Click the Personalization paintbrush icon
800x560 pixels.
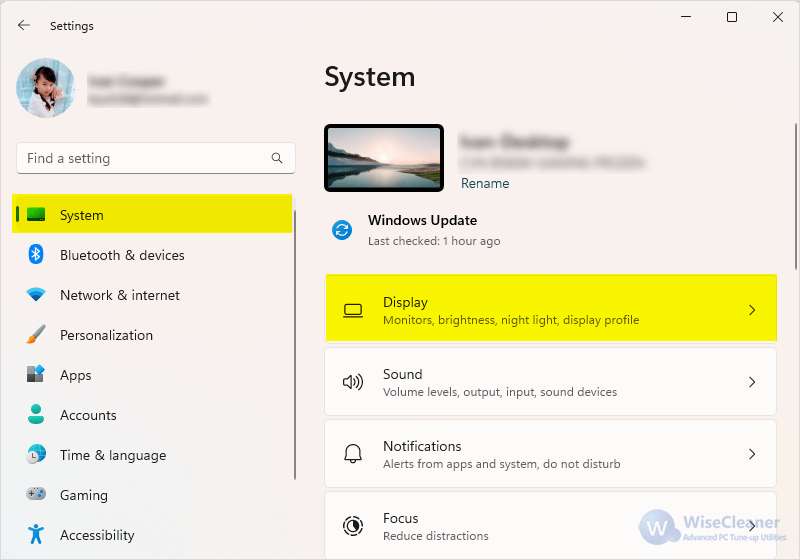tap(36, 335)
